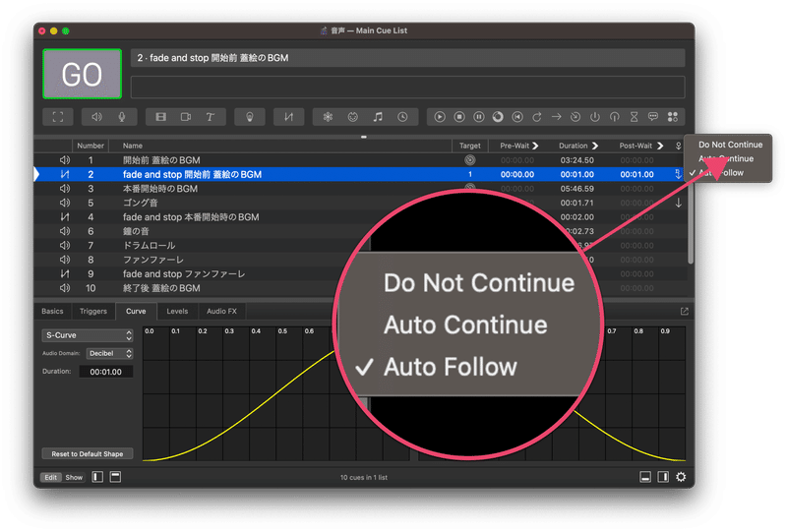Open the S-Curve shape dropdown

point(88,335)
